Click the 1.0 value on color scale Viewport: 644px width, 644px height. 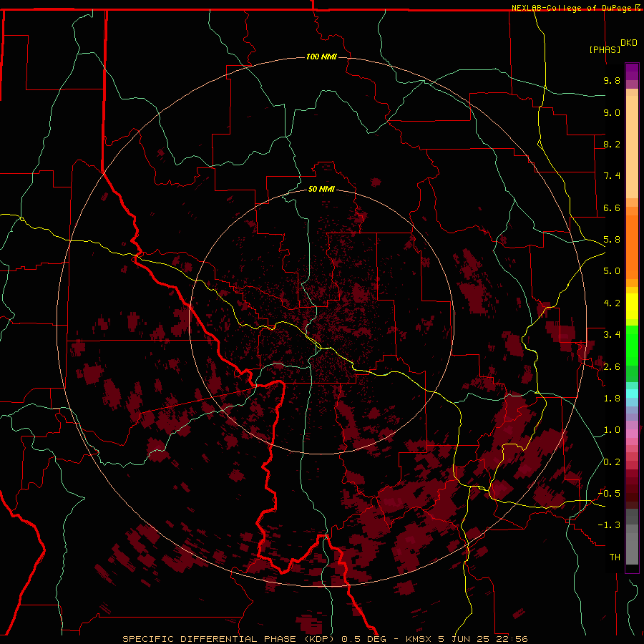[x=612, y=430]
